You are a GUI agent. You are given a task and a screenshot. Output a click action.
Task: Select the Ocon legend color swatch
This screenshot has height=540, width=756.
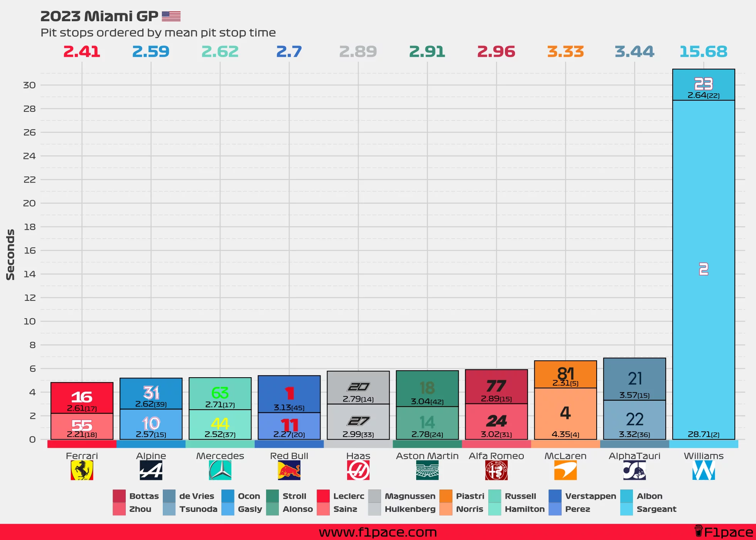(x=228, y=496)
